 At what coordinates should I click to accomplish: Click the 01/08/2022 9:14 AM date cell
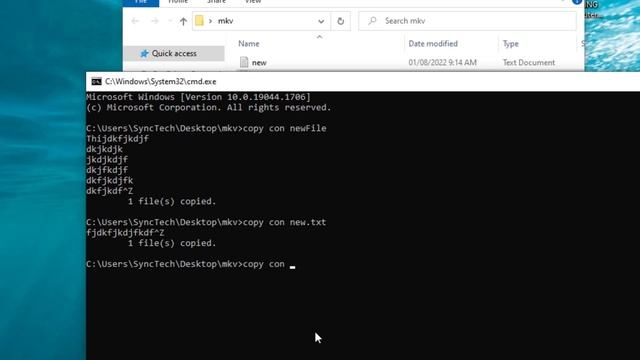point(442,62)
